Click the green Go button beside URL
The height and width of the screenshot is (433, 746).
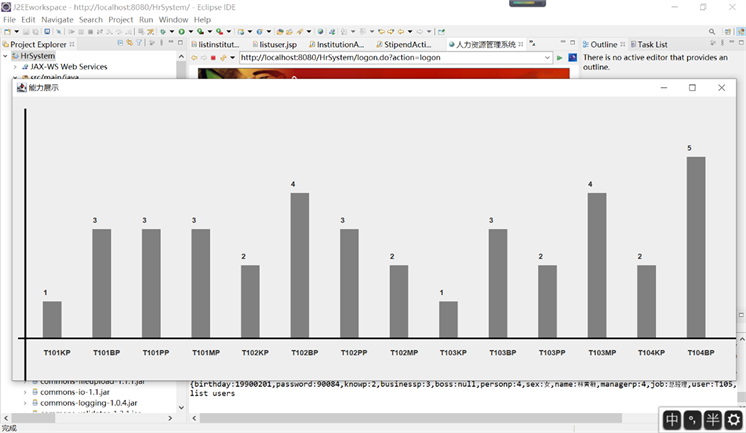pos(559,58)
